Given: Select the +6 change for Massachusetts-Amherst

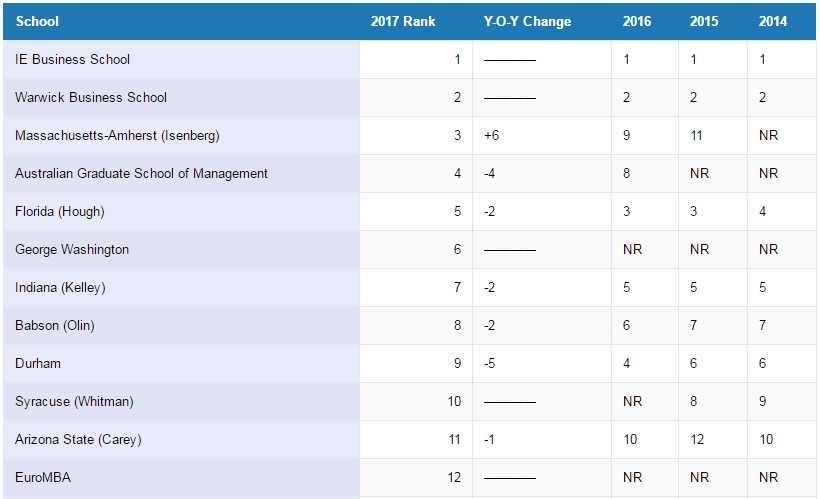Looking at the screenshot, I should (x=492, y=135).
